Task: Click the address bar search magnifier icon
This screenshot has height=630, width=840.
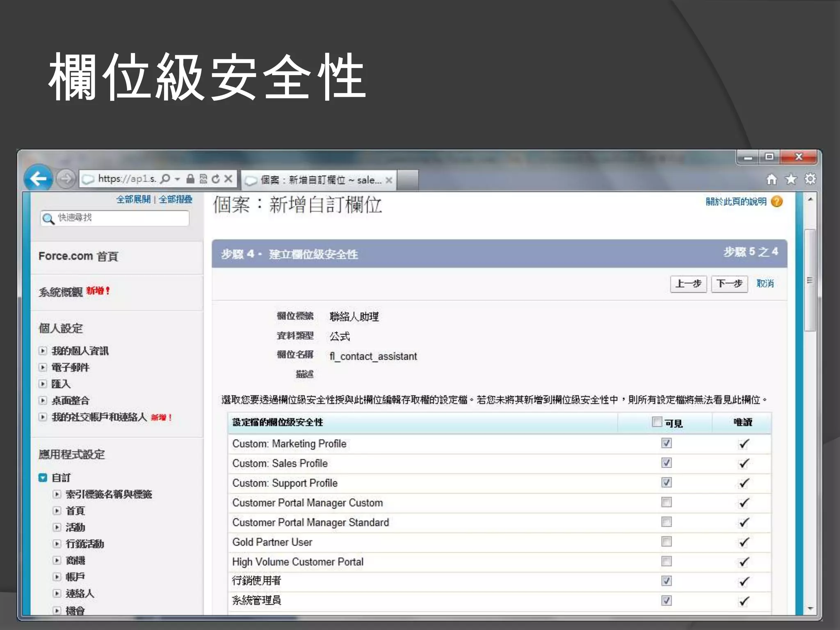Action: [x=165, y=179]
